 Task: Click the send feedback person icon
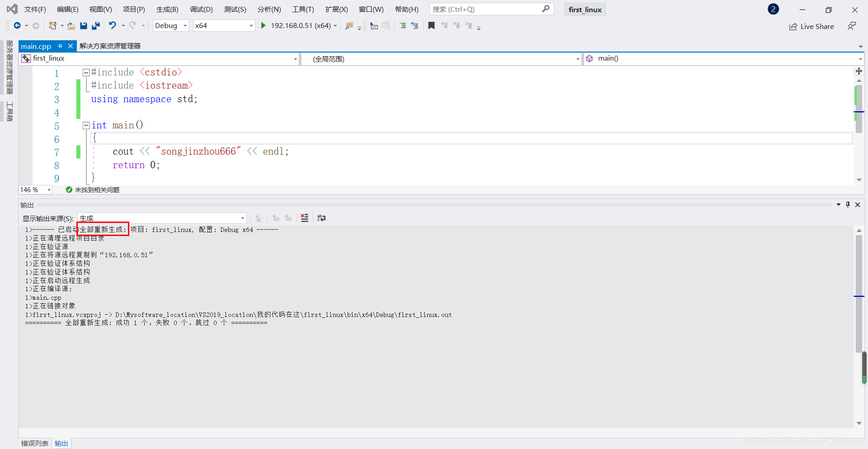(x=852, y=26)
